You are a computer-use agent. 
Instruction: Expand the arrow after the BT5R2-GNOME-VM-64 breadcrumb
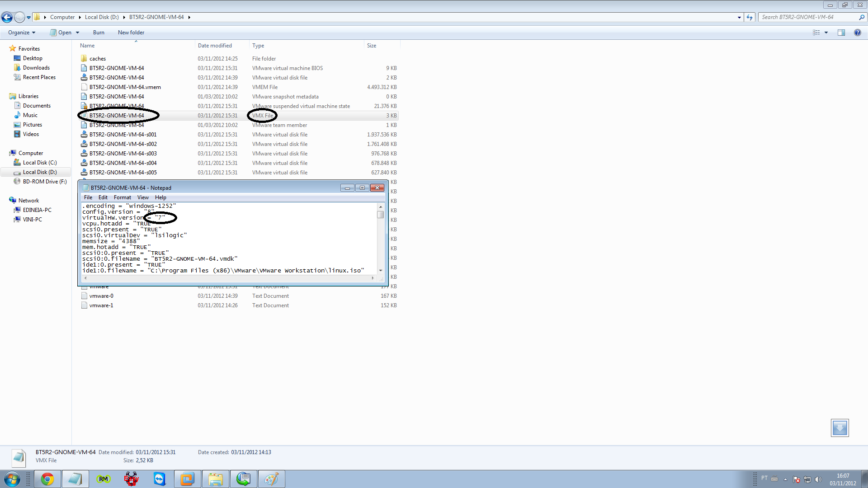click(189, 17)
